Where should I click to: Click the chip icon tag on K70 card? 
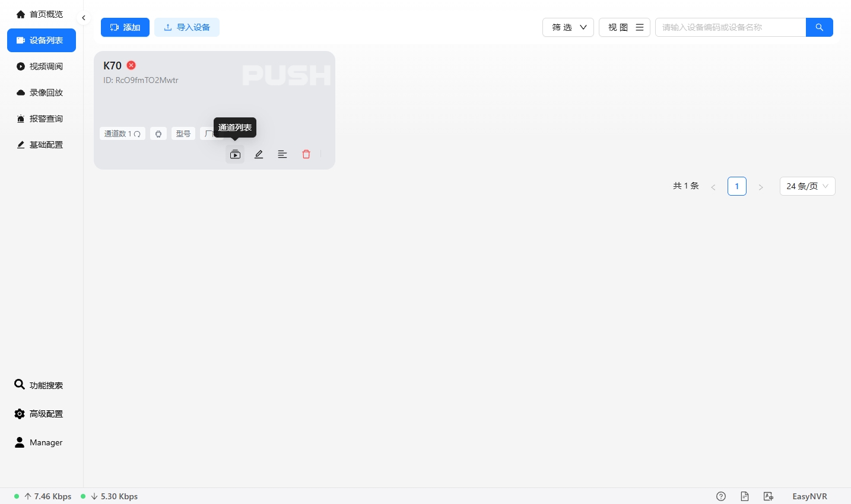tap(158, 134)
